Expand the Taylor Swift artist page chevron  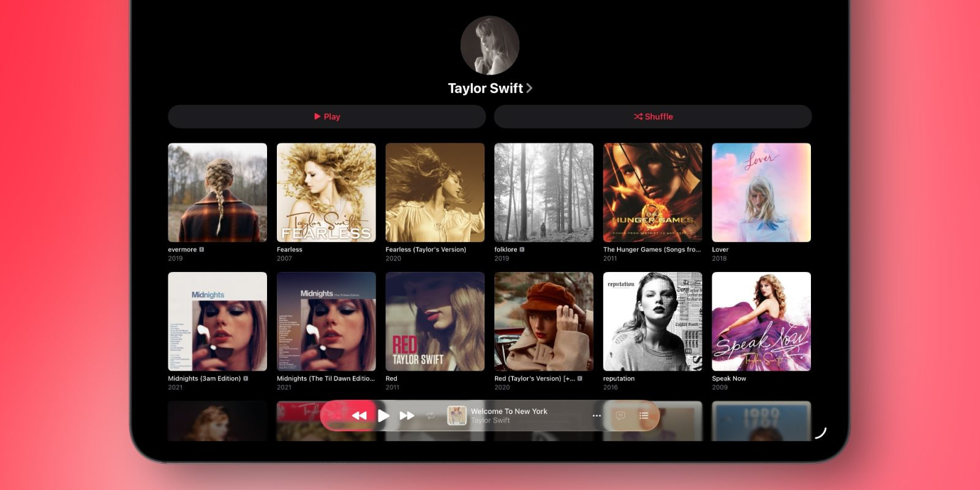529,88
